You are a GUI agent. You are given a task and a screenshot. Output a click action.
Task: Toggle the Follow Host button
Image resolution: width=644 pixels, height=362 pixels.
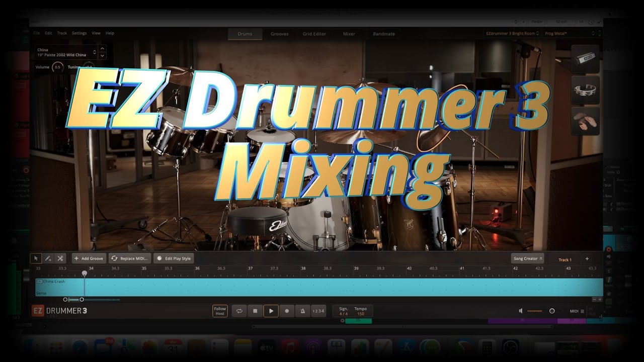[220, 311]
